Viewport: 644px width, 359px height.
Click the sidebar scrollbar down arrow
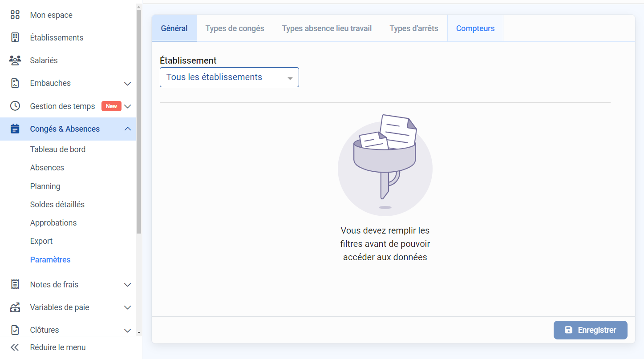(x=139, y=332)
